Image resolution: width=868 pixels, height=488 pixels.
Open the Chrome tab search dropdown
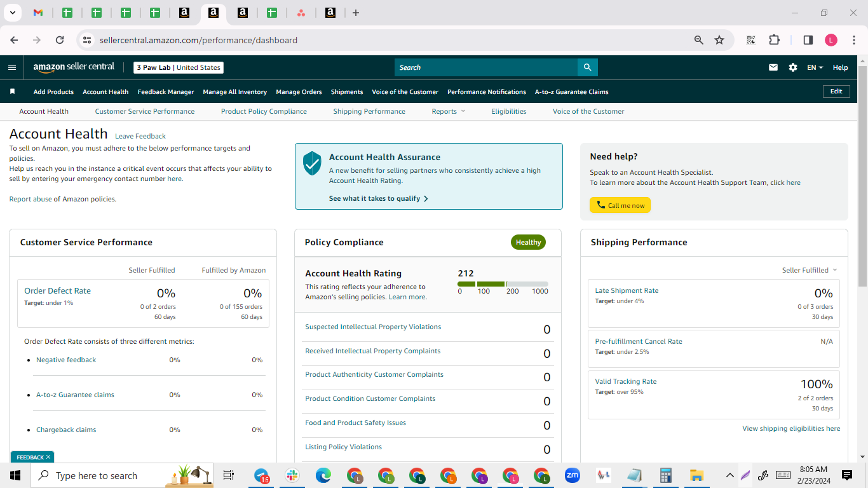(12, 13)
